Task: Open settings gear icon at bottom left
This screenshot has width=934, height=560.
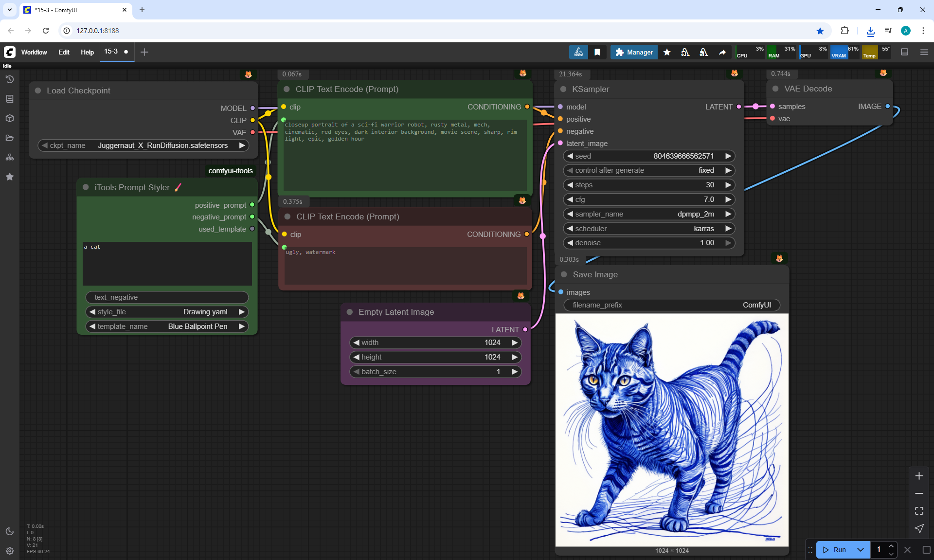Action: 10,551
